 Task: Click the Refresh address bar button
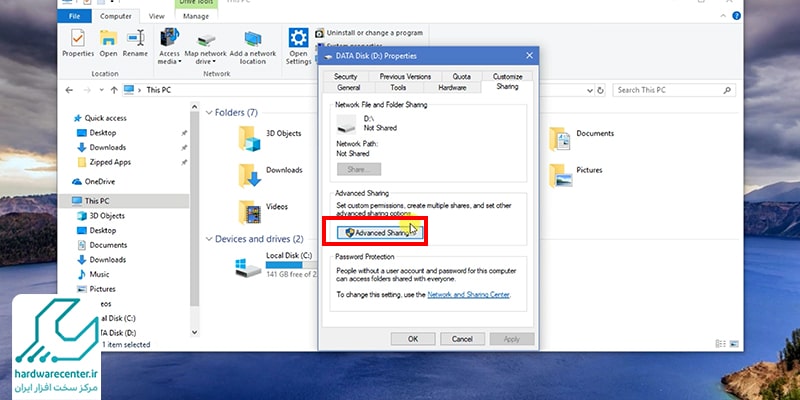pos(601,90)
